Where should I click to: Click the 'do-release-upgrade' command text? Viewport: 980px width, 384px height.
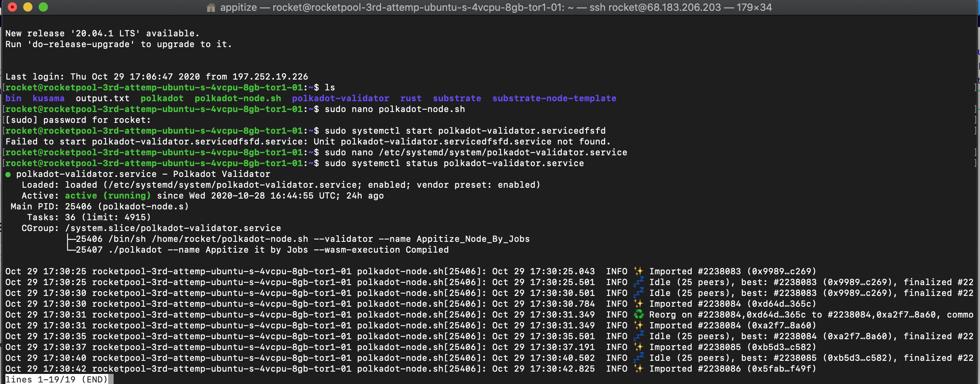click(x=81, y=44)
